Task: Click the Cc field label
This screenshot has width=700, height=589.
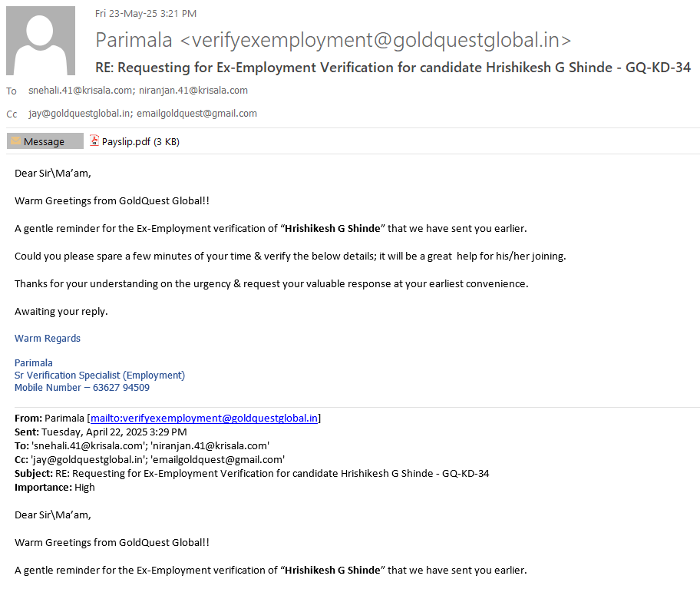Action: [x=12, y=114]
